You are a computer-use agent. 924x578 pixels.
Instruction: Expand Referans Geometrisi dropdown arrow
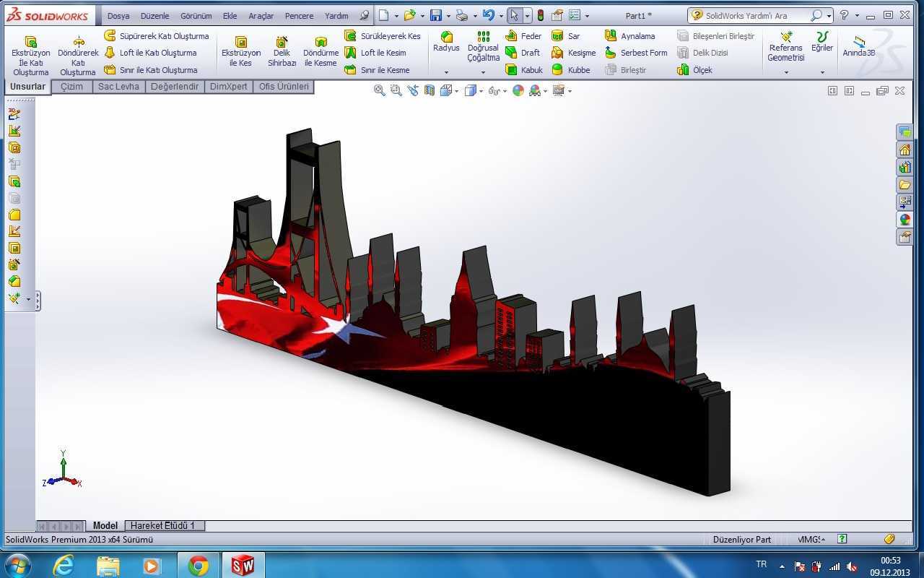pyautogui.click(x=786, y=72)
